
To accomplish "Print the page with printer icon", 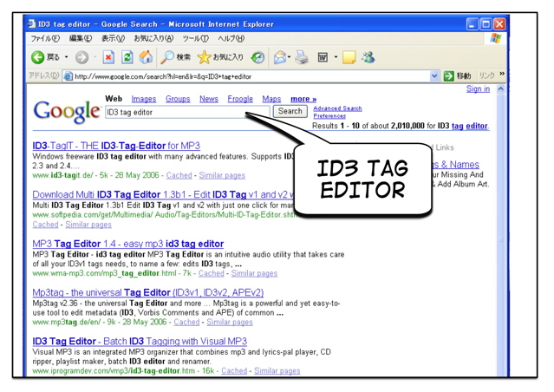I will 302,57.
